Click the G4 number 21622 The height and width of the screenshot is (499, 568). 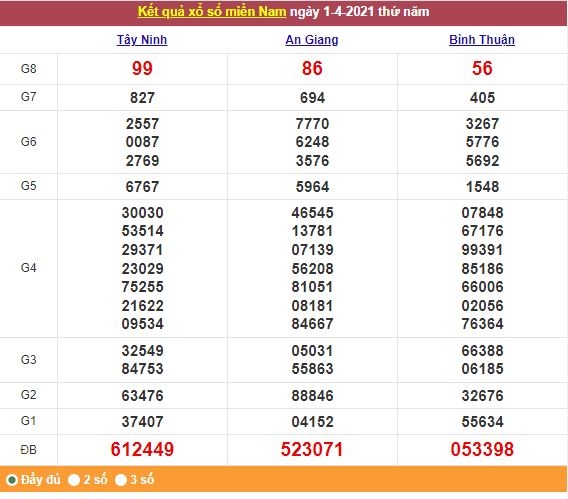[142, 306]
